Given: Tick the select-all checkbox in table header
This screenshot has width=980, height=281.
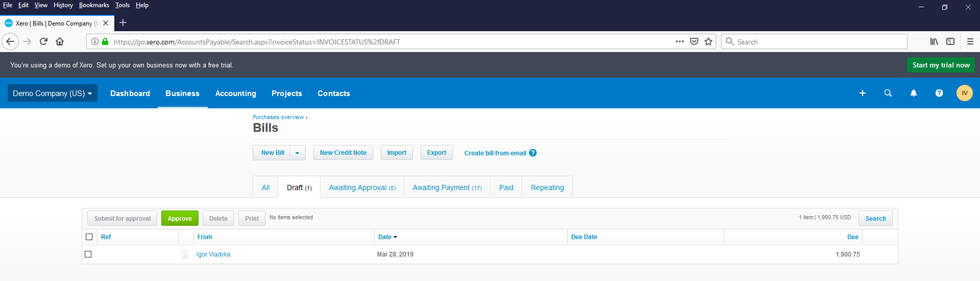Looking at the screenshot, I should [89, 237].
